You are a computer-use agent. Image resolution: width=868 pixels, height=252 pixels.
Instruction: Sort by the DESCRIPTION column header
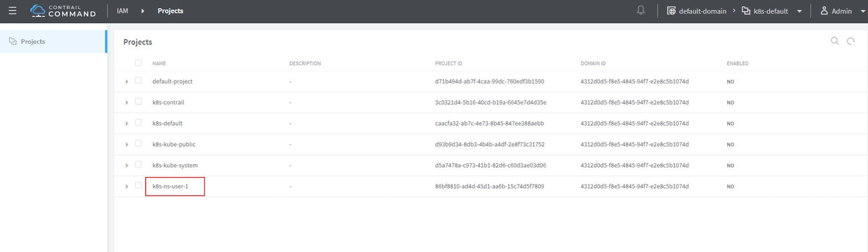(x=305, y=64)
